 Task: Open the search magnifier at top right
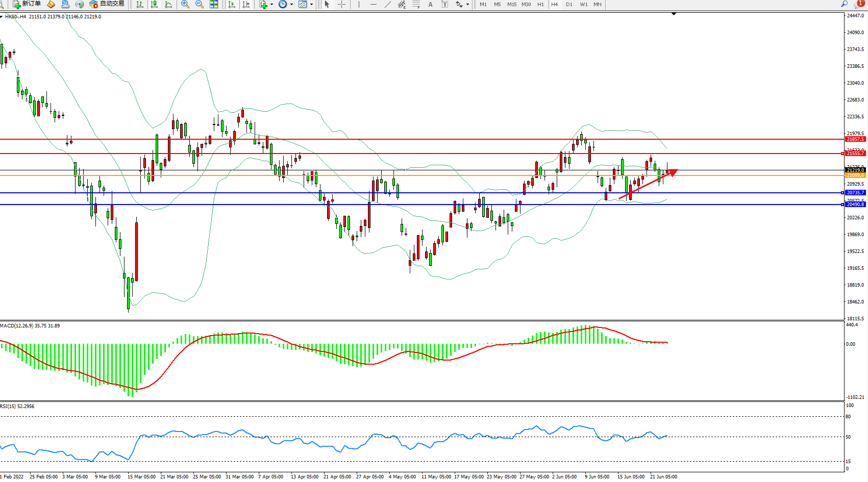(x=845, y=4)
